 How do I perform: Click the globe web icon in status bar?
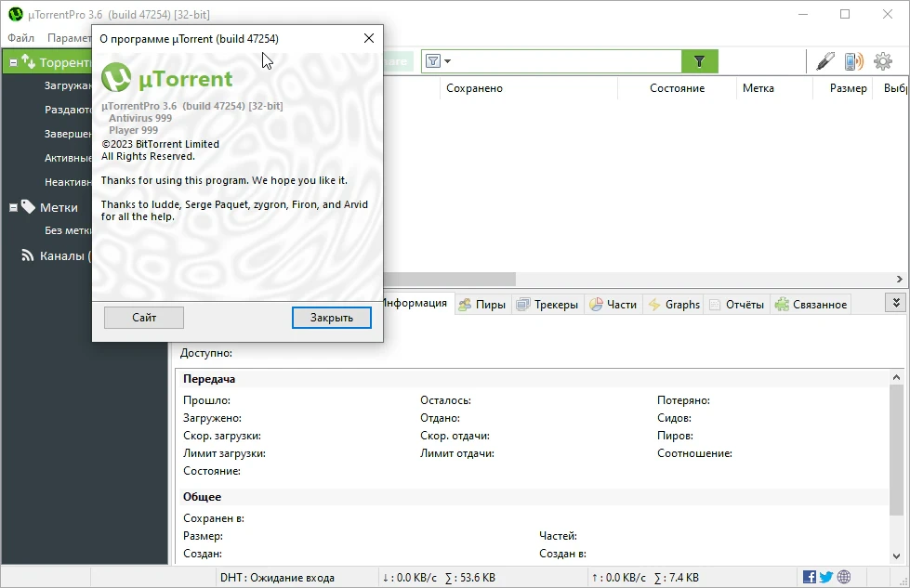844,577
